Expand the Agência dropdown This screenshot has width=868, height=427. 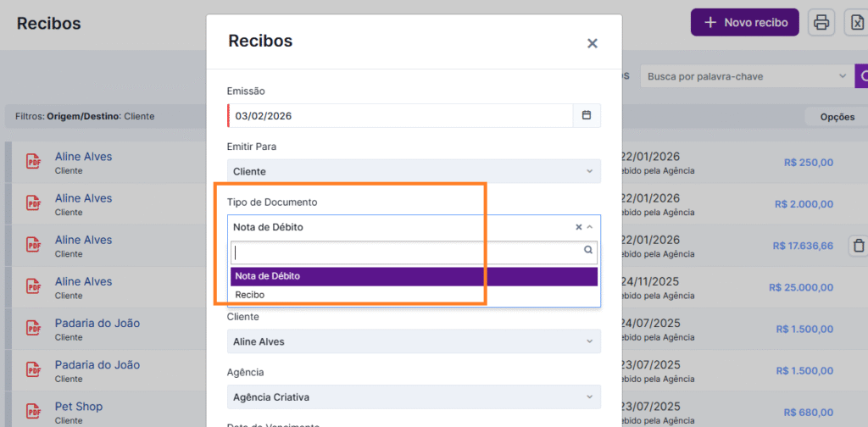(x=590, y=396)
